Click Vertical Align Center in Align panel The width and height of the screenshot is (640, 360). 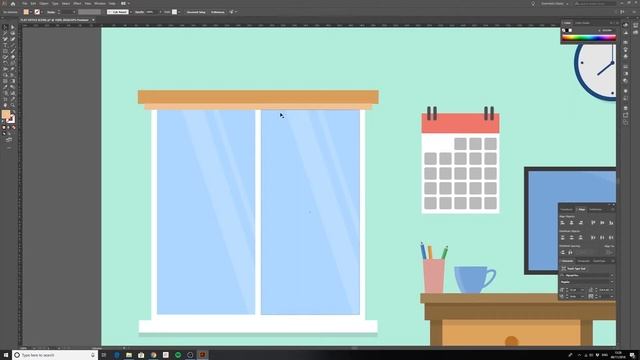(x=602, y=222)
